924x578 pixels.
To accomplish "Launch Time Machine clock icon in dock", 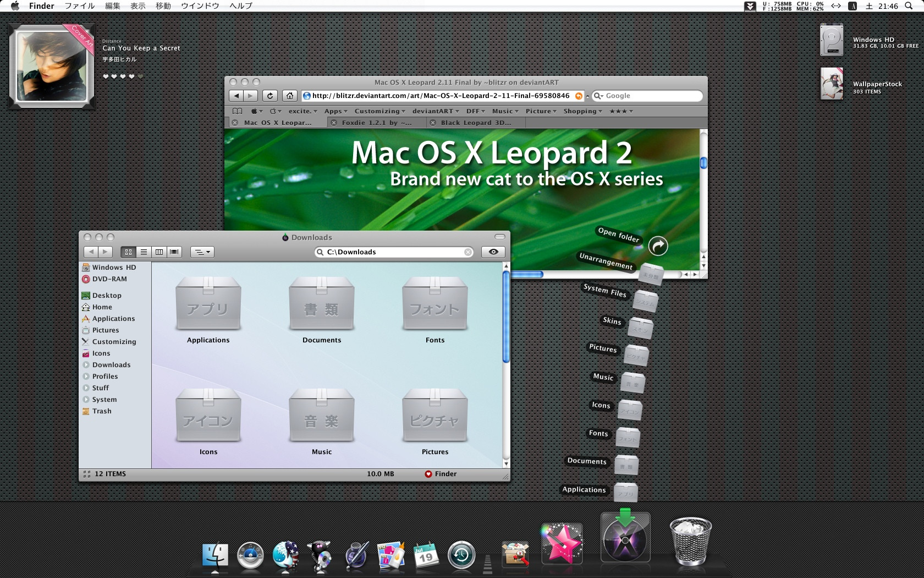I will tap(461, 555).
